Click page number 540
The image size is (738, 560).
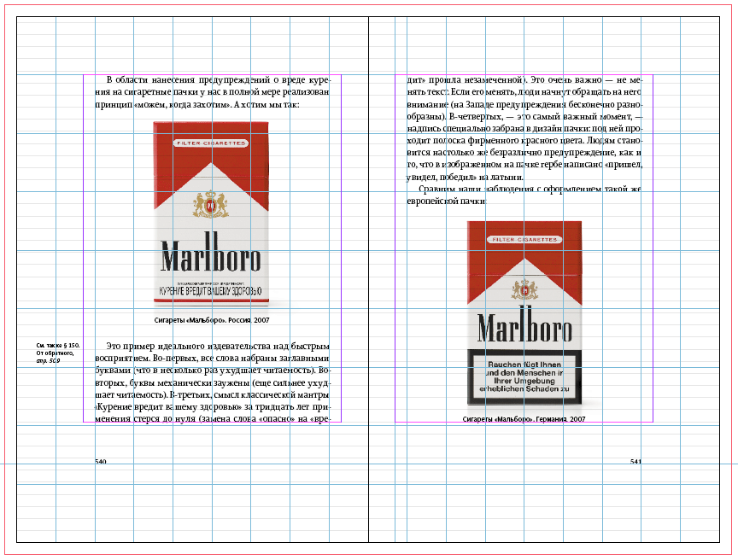(x=100, y=462)
